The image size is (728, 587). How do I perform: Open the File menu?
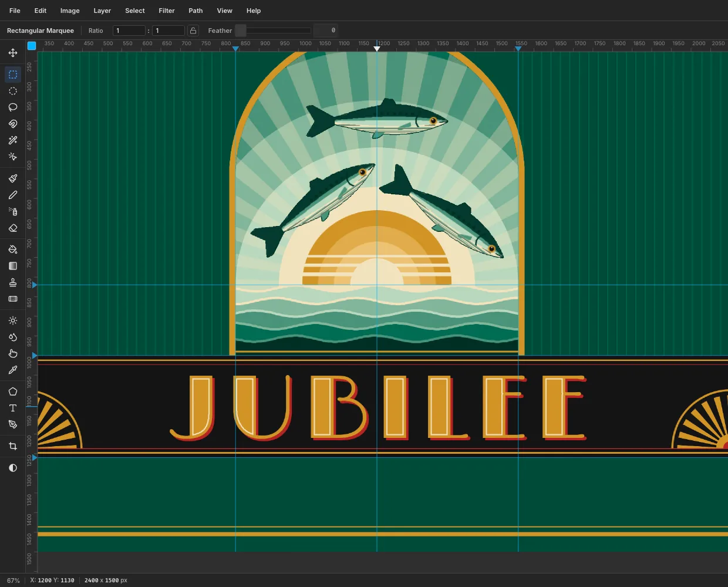coord(15,11)
